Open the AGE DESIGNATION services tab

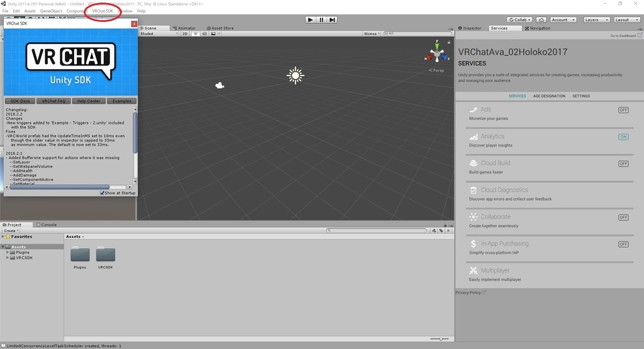(549, 96)
